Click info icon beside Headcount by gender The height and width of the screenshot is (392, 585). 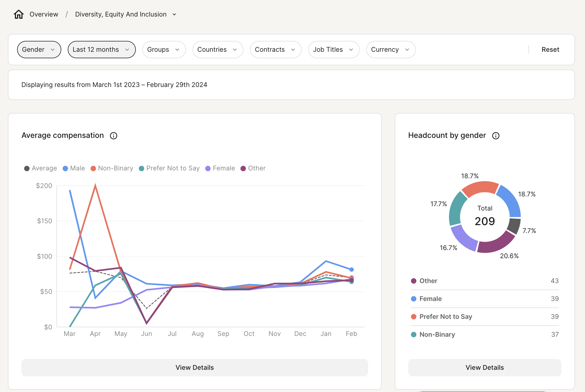(496, 136)
